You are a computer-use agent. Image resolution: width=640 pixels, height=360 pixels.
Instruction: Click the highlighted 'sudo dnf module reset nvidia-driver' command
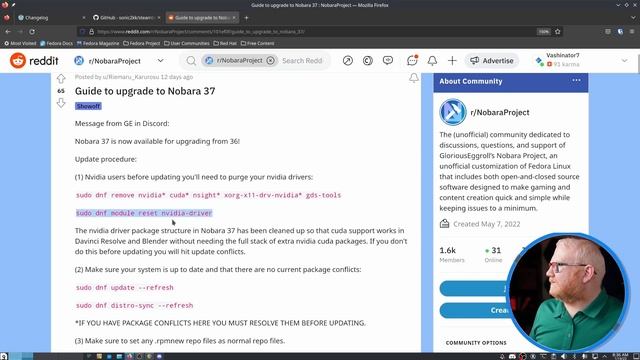click(144, 213)
